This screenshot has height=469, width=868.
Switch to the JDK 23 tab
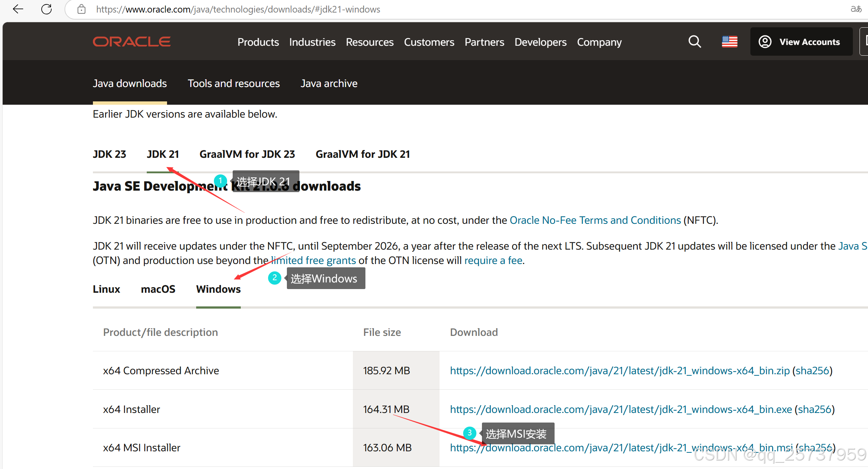pyautogui.click(x=110, y=154)
